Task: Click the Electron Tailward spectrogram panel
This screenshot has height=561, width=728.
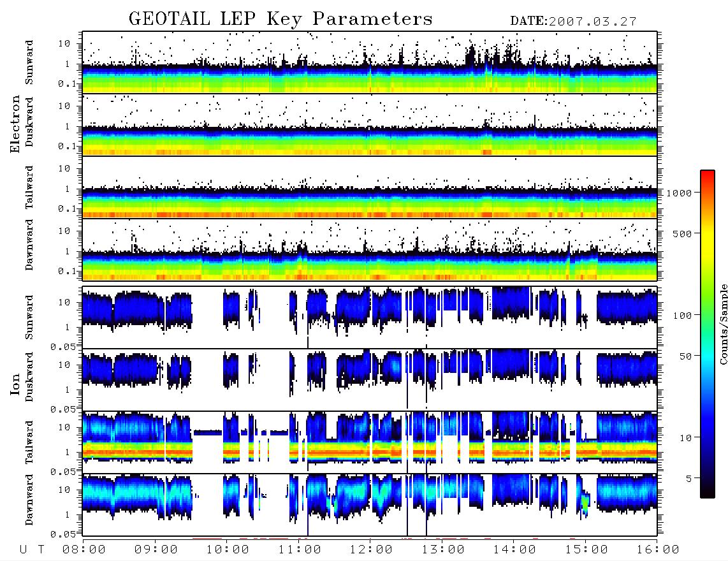Action: click(370, 187)
